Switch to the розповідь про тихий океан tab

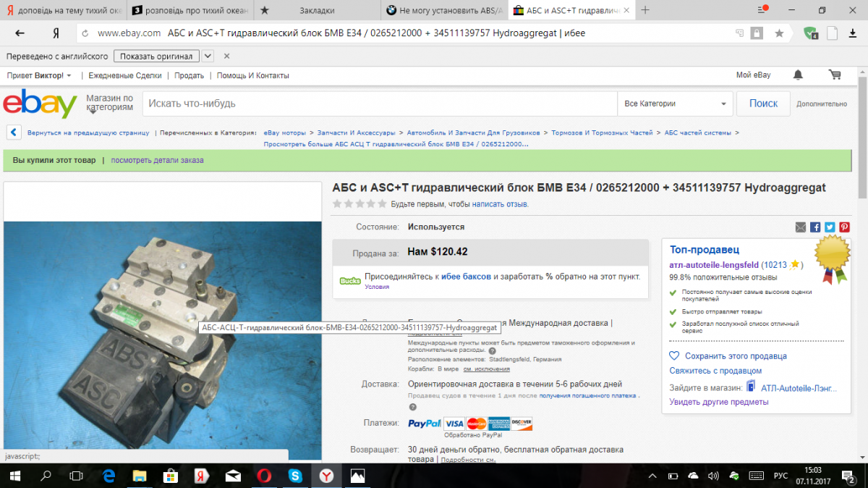190,10
